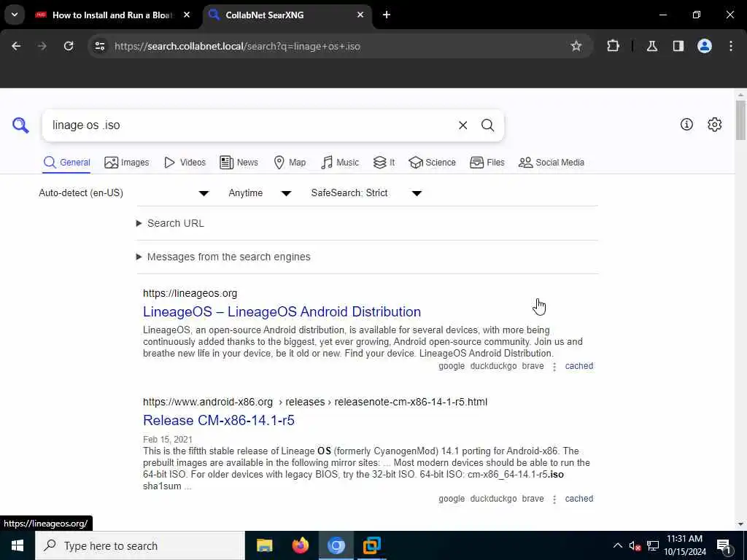Click https://lineageos.org URL text
This screenshot has height=560, width=747.
click(x=190, y=293)
